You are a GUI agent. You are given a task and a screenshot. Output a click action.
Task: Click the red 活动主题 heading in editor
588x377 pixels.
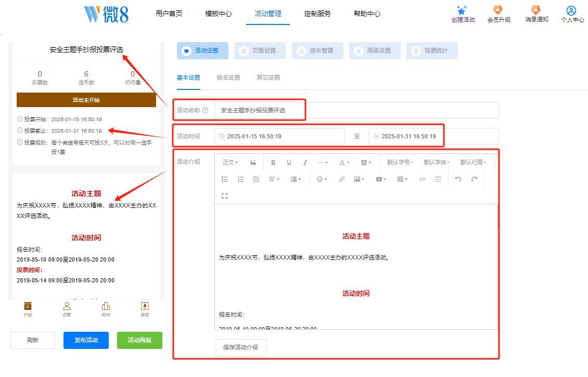[356, 236]
